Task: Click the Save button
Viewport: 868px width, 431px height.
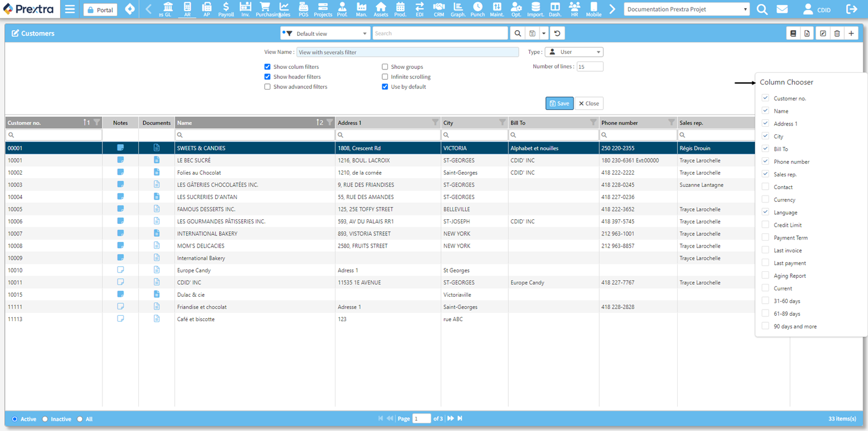Action: tap(559, 104)
